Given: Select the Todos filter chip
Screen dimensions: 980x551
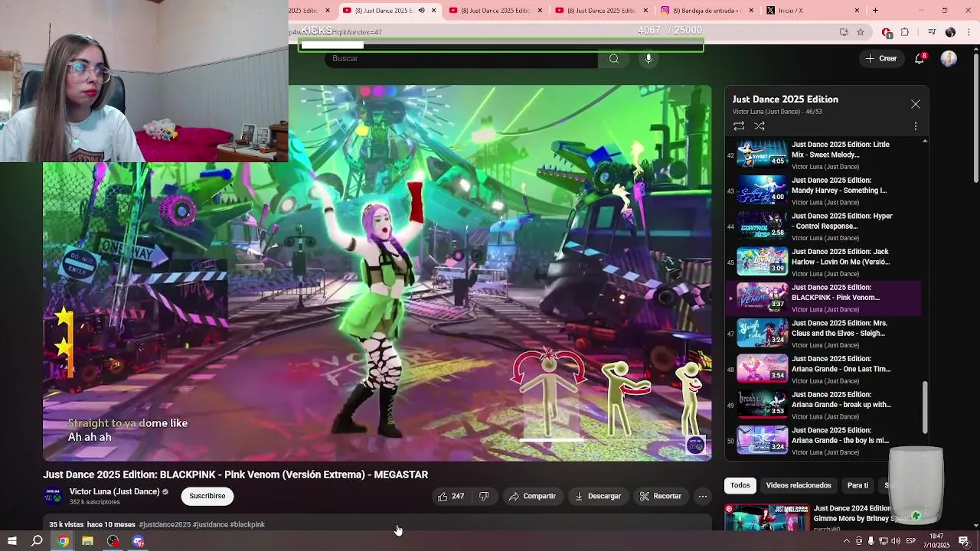Looking at the screenshot, I should point(740,485).
